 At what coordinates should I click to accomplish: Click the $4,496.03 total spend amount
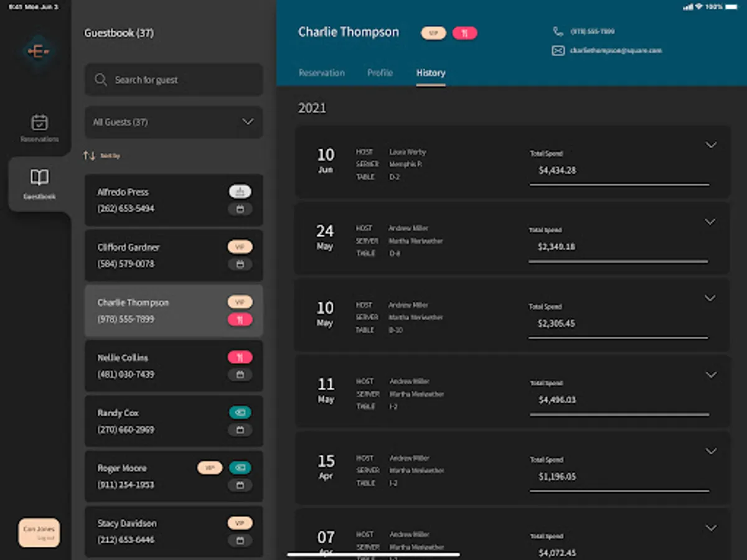click(x=557, y=399)
